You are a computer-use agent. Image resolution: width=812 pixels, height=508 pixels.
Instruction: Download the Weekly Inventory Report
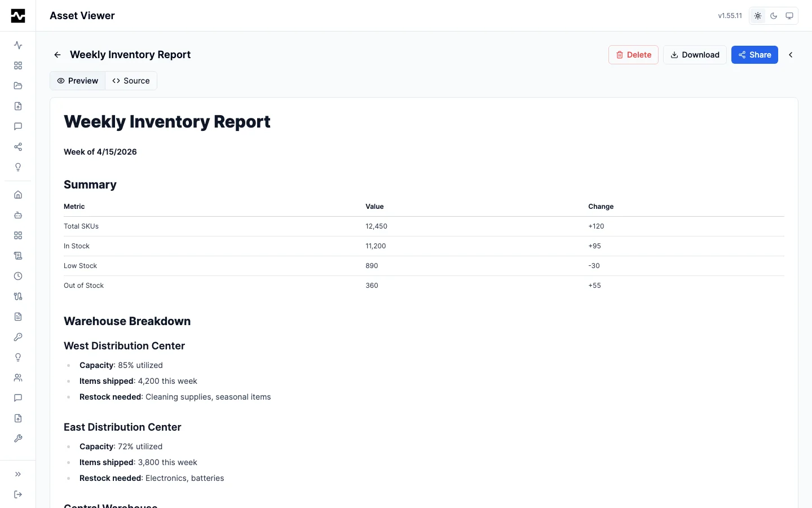coord(694,55)
